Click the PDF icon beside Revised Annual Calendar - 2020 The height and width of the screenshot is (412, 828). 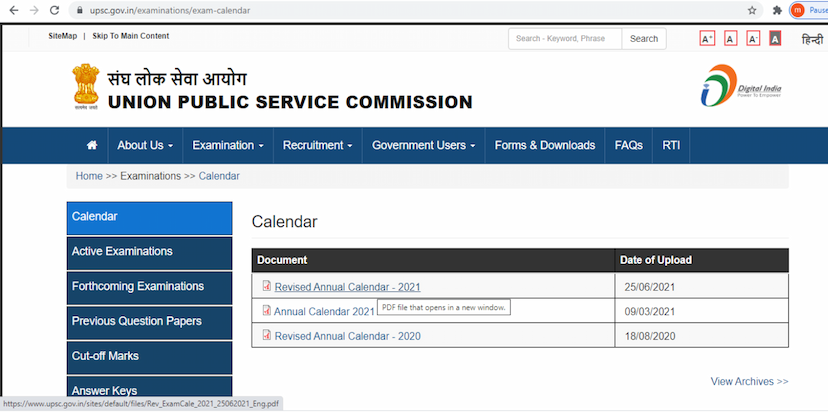click(x=267, y=335)
